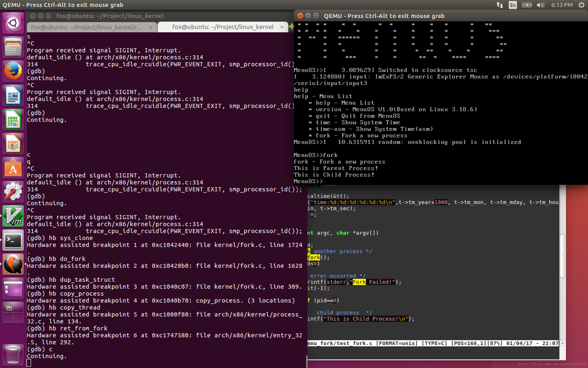Maximize the terminal window
Image resolution: width=588 pixels, height=368 pixels.
coord(48,16)
